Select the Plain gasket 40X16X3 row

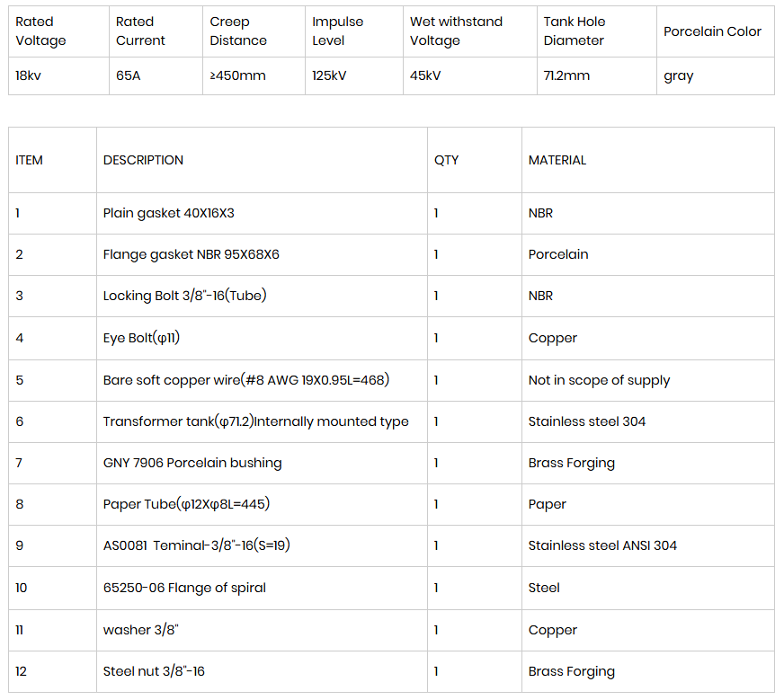(x=391, y=213)
